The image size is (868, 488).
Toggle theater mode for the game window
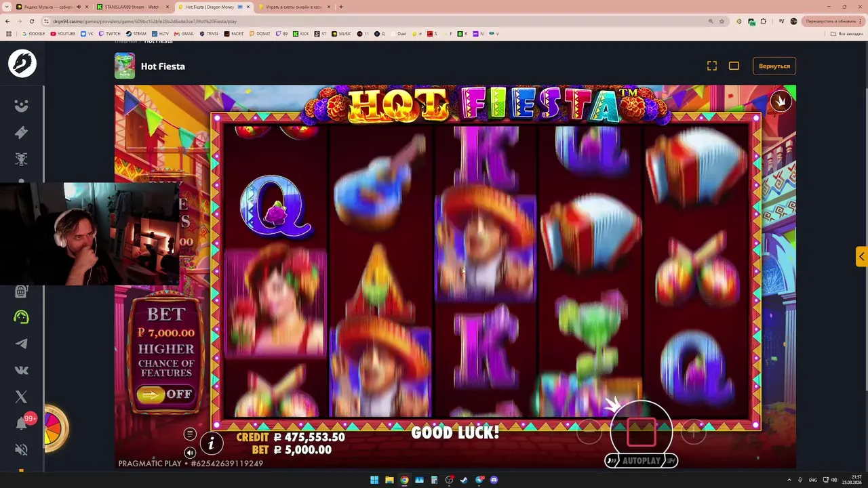pyautogui.click(x=734, y=66)
